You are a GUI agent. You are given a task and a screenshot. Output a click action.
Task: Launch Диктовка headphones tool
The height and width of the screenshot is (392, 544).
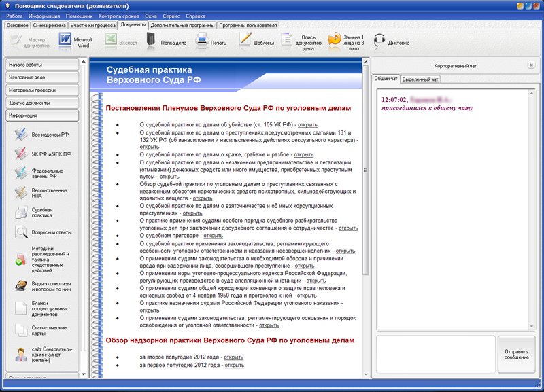(391, 41)
